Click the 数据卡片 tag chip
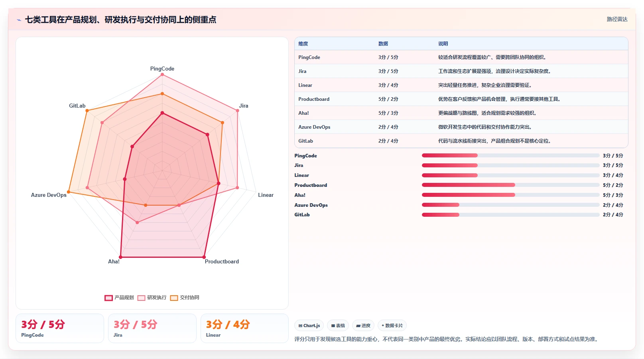This screenshot has height=359, width=644. [392, 326]
